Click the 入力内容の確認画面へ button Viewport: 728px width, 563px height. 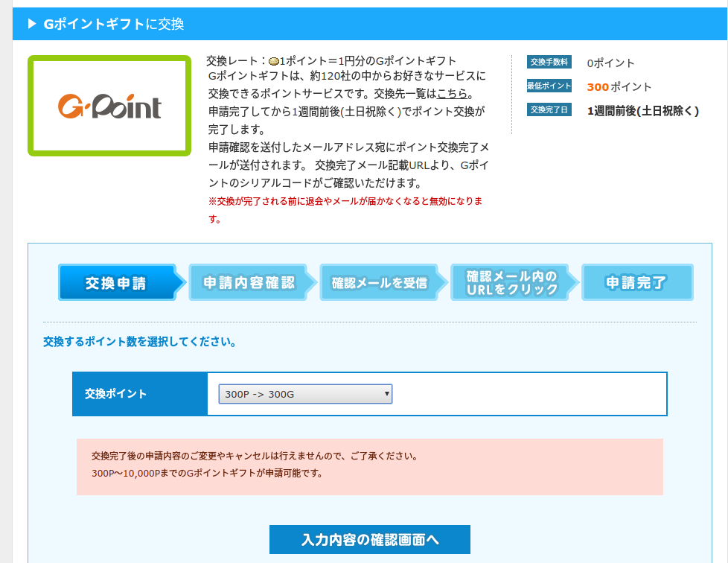tap(369, 539)
